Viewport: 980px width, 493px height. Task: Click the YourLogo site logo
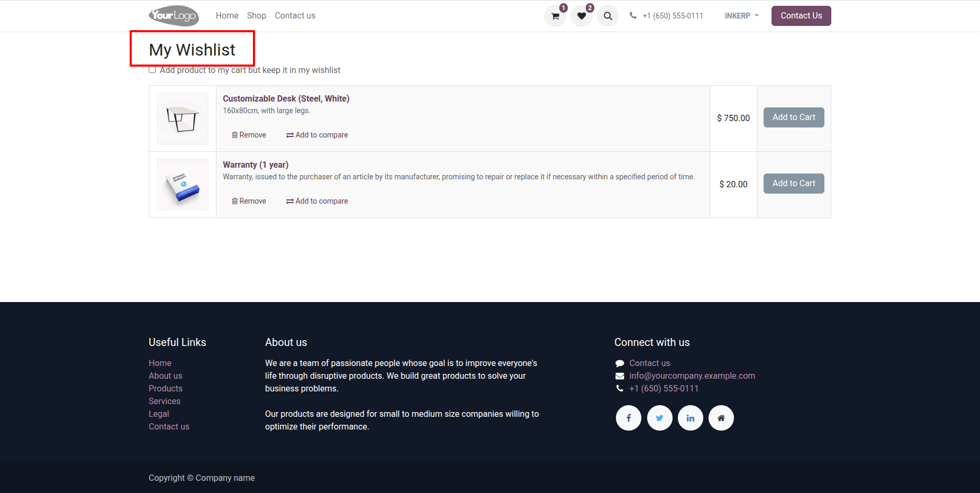[174, 16]
